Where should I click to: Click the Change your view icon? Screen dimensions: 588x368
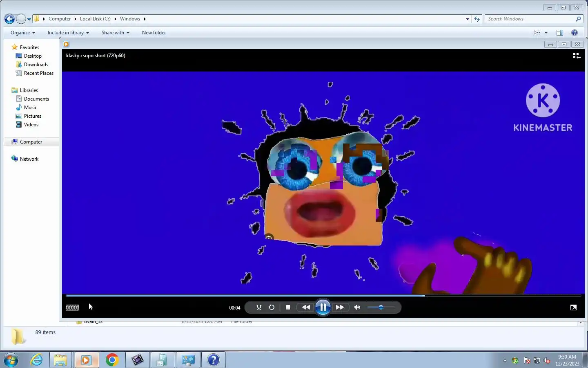tap(537, 33)
